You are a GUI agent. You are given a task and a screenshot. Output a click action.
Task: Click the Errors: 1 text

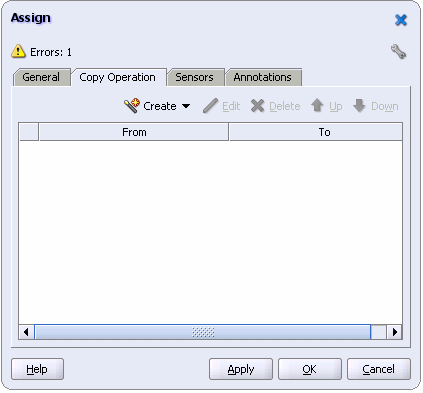[x=51, y=52]
